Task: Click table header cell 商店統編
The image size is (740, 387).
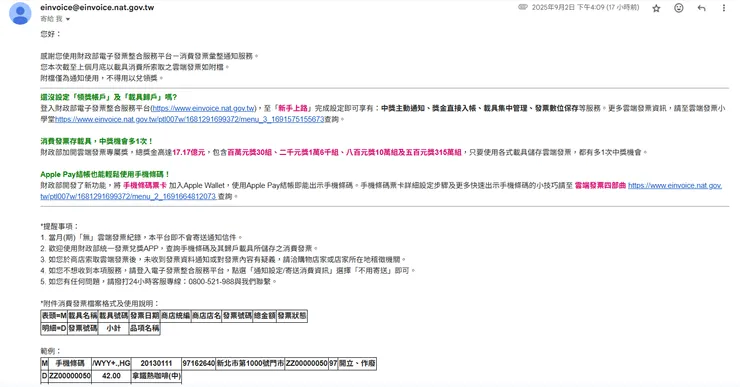Action: coord(175,316)
